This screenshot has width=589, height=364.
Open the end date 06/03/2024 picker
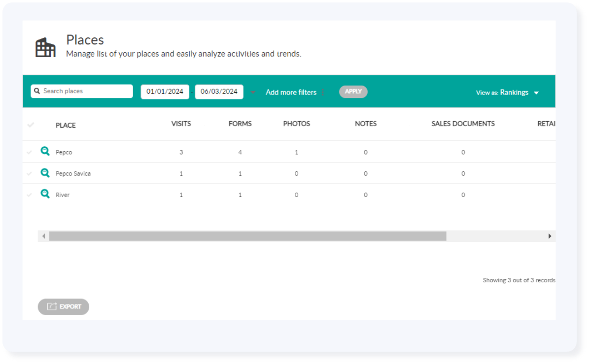tap(219, 92)
